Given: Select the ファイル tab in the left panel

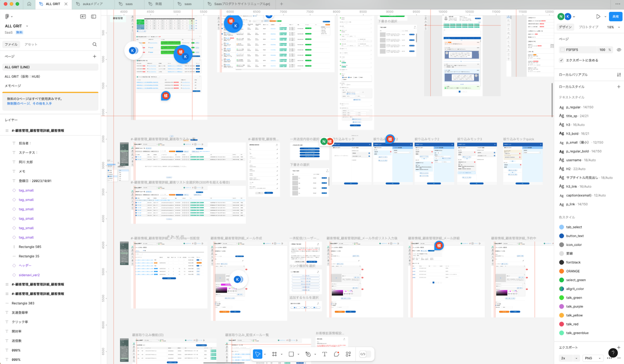Looking at the screenshot, I should [x=11, y=44].
